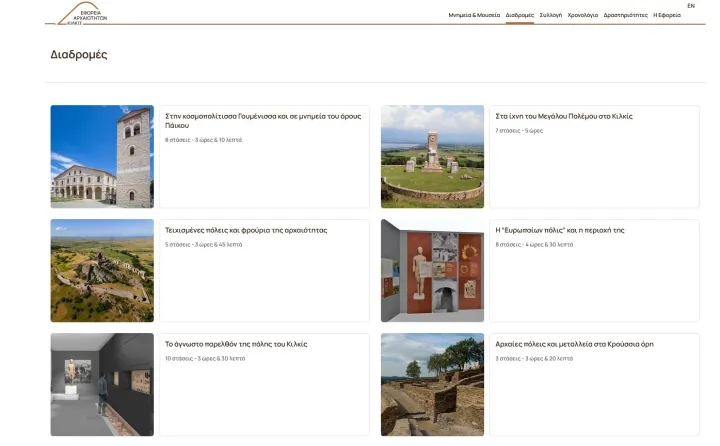This screenshot has width=720, height=446.
Task: Open the route about Γουμένισσα and Πάικο
Action: point(263,121)
